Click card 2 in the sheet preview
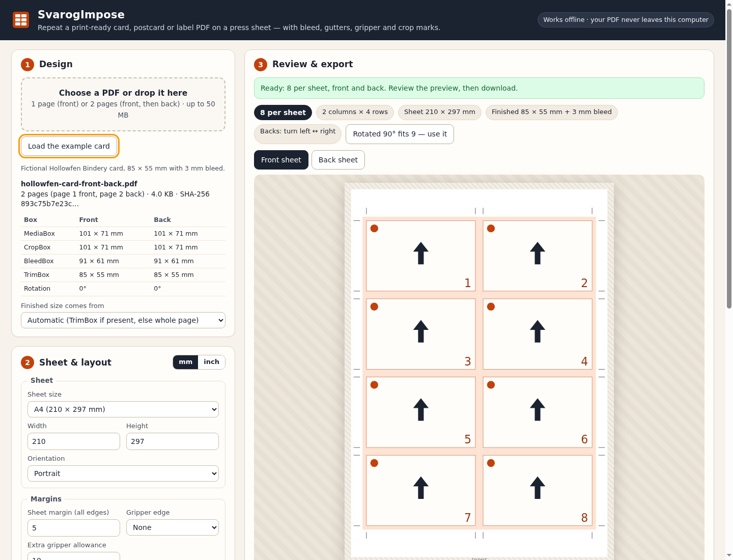Image resolution: width=733 pixels, height=560 pixels. coord(538,256)
